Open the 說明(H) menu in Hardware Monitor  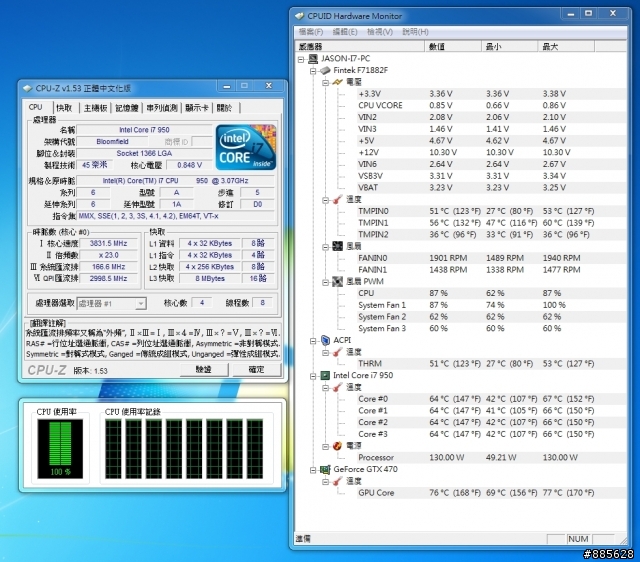pyautogui.click(x=415, y=32)
